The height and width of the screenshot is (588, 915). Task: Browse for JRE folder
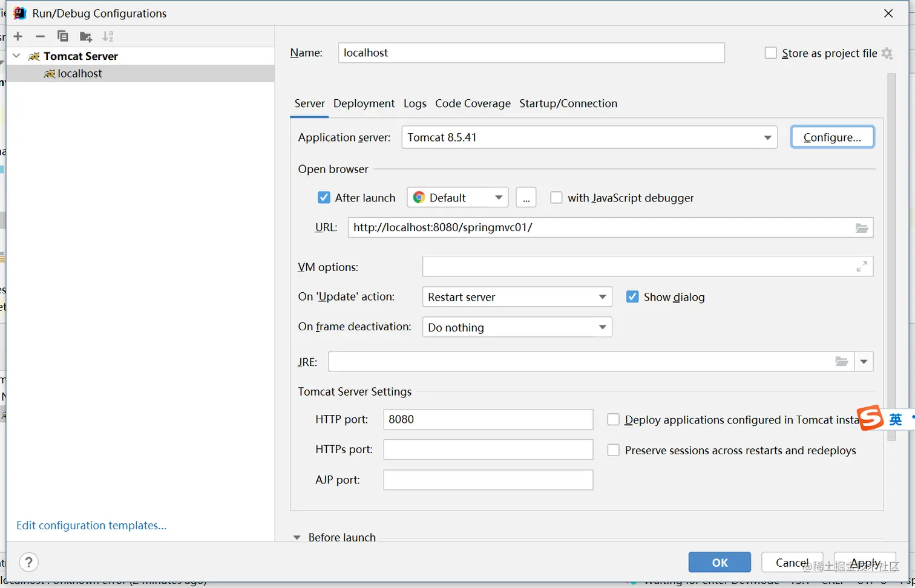pyautogui.click(x=842, y=362)
